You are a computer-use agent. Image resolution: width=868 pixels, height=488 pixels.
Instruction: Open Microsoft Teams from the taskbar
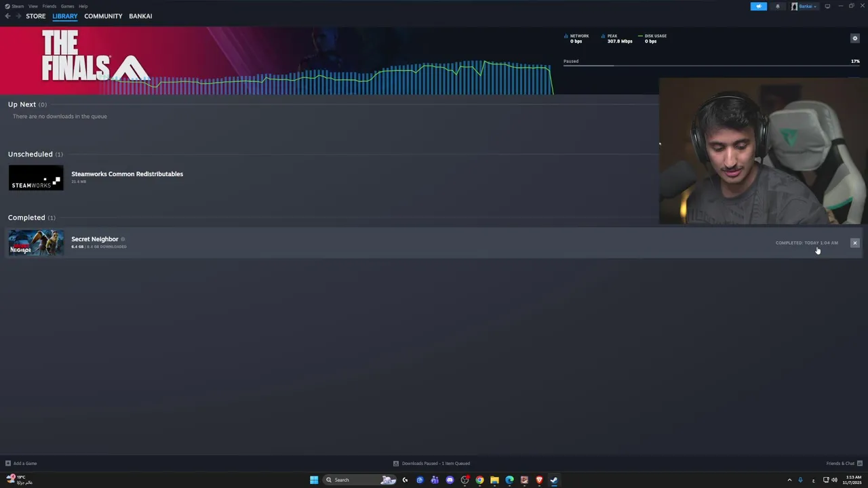[435, 480]
